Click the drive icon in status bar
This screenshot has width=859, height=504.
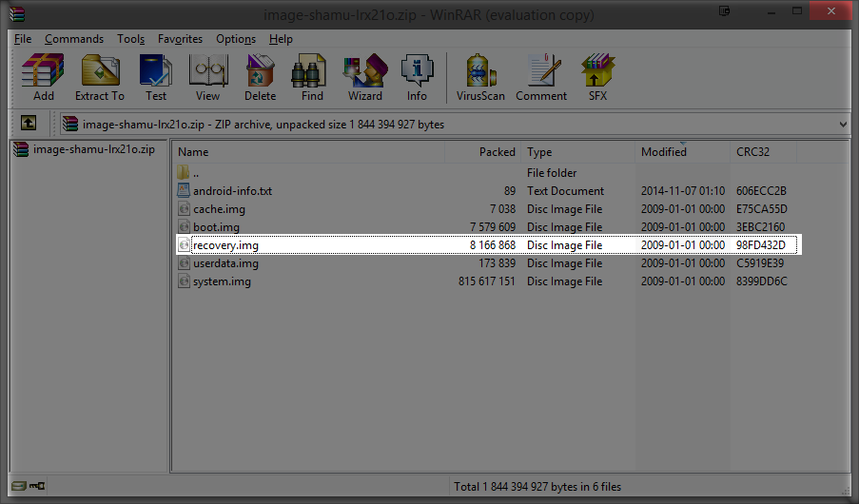pyautogui.click(x=19, y=486)
